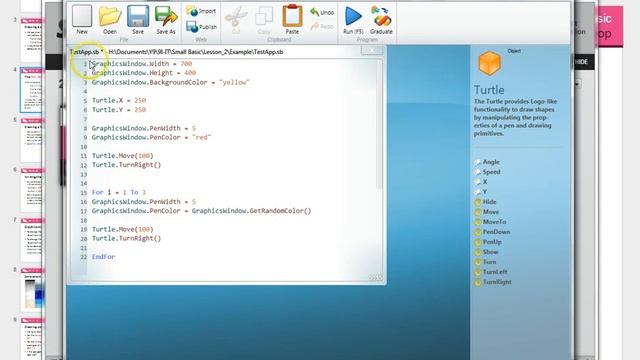Click the EndFor line in the editor
This screenshot has height=360, width=640.
click(x=103, y=257)
